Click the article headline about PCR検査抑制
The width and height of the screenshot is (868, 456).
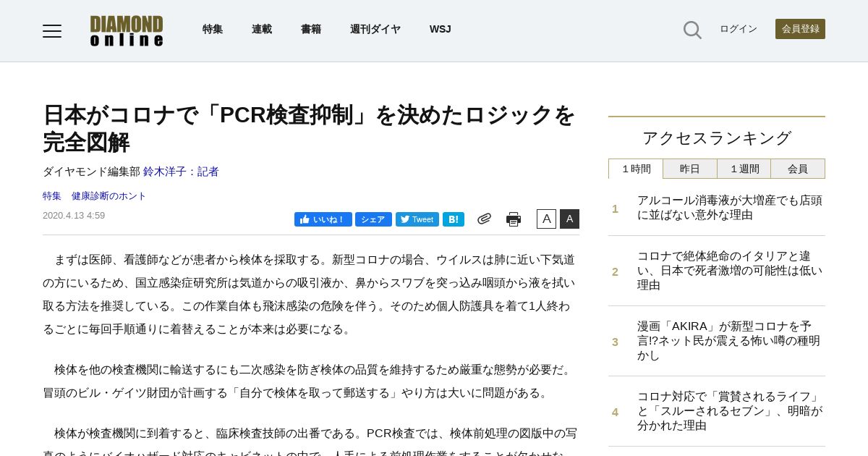(310, 128)
